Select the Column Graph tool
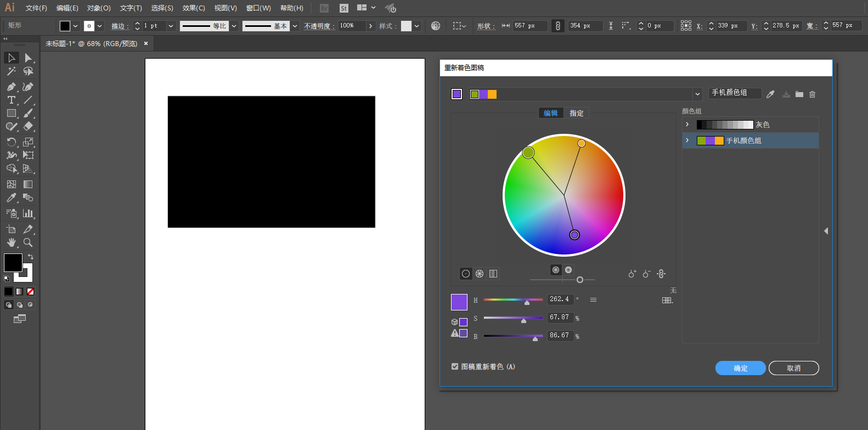868x430 pixels. [28, 213]
